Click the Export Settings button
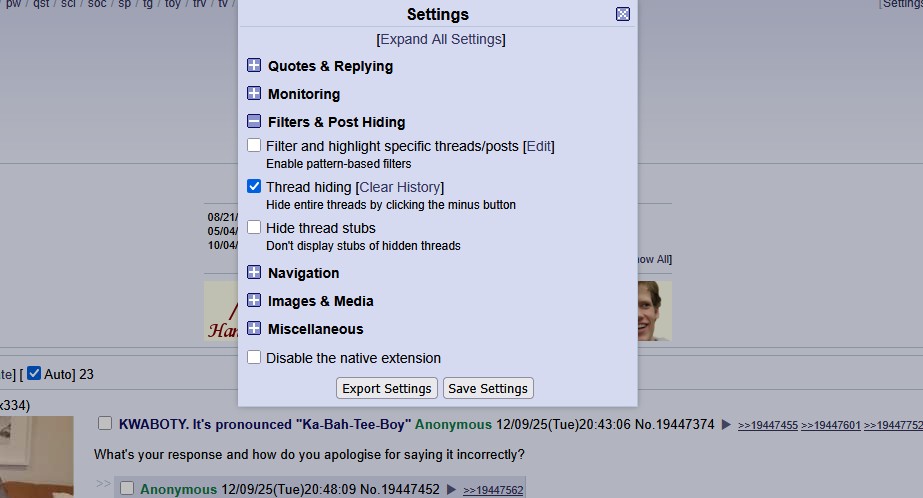The width and height of the screenshot is (923, 498). click(387, 389)
